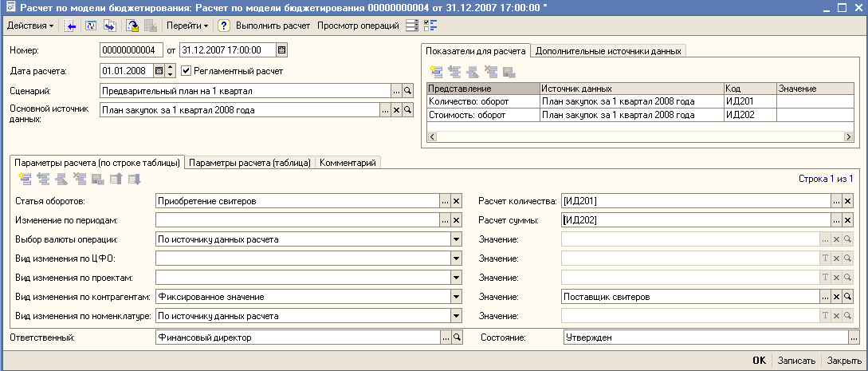Click the Расчет суммы input field
Viewport: 868px width, 371px height.
(x=697, y=220)
